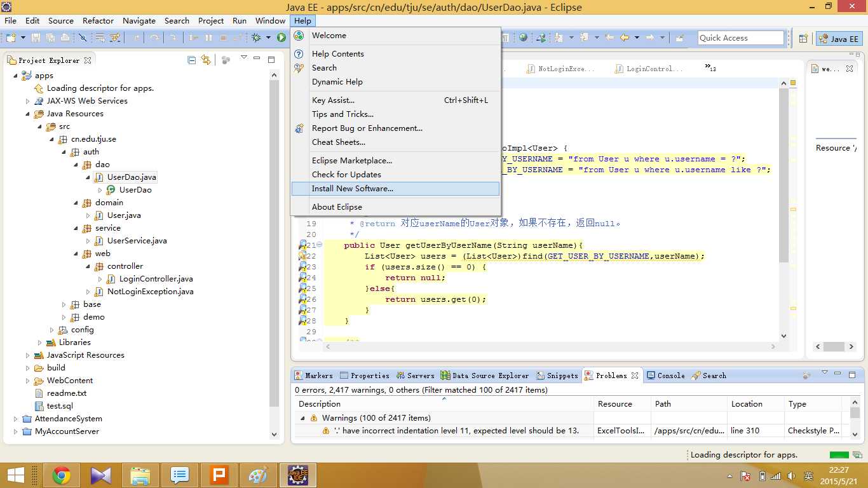
Task: Switch to the Servers tab
Action: coord(416,376)
